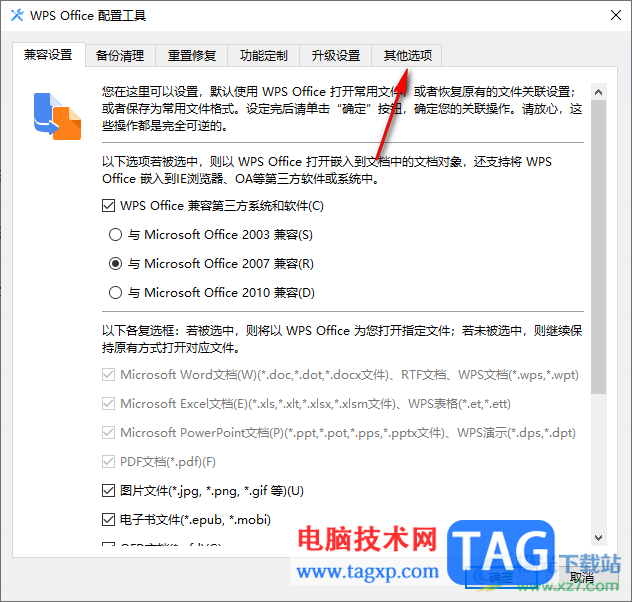Switch to the 兼容设置 tab
Screen dimensions: 632x602
click(48, 55)
